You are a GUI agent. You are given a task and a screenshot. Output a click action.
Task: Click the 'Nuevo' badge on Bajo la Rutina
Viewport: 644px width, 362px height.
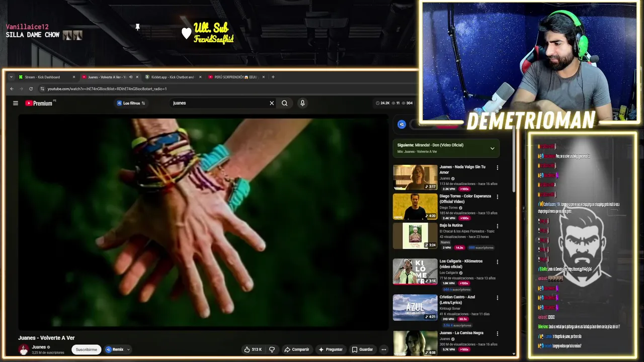(445, 242)
